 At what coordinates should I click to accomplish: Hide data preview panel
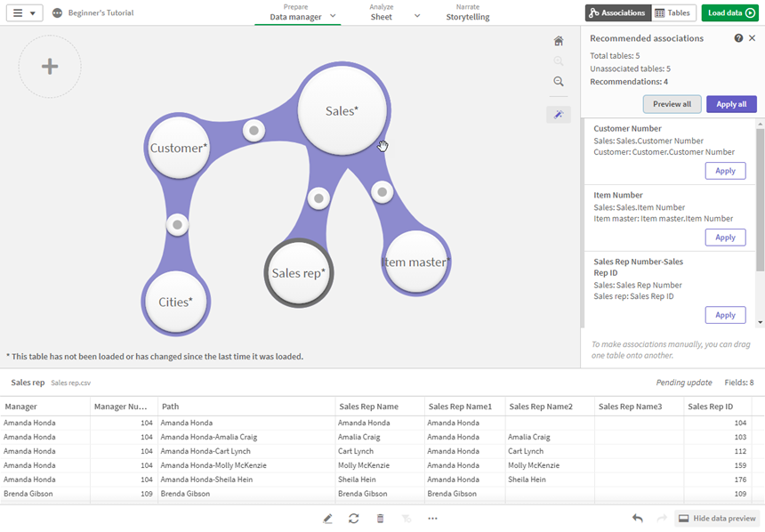[717, 519]
